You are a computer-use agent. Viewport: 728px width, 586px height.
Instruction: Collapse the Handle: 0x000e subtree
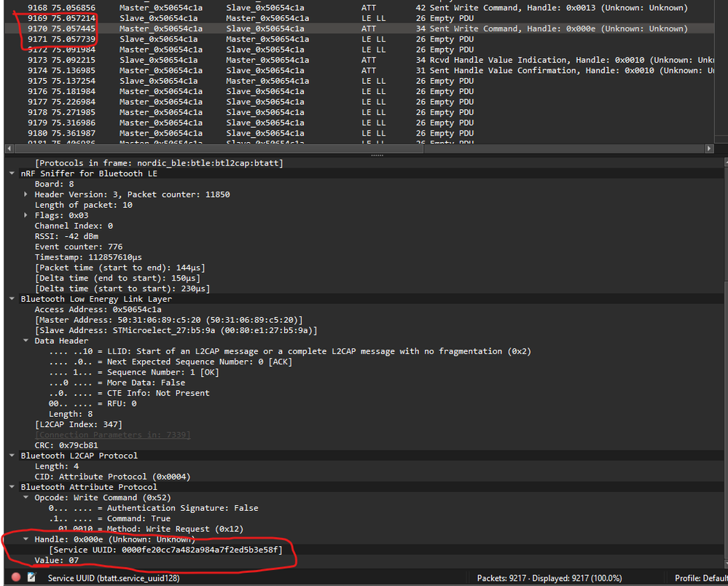tap(25, 539)
